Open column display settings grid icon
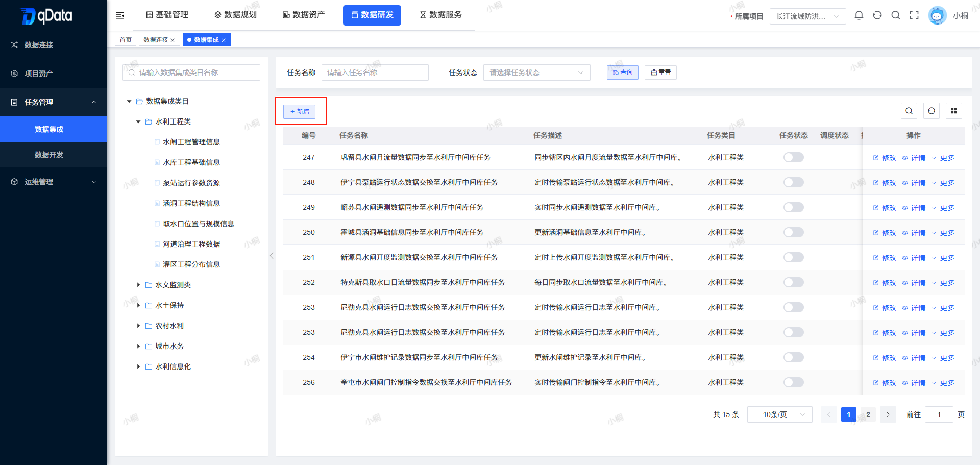 point(954,111)
